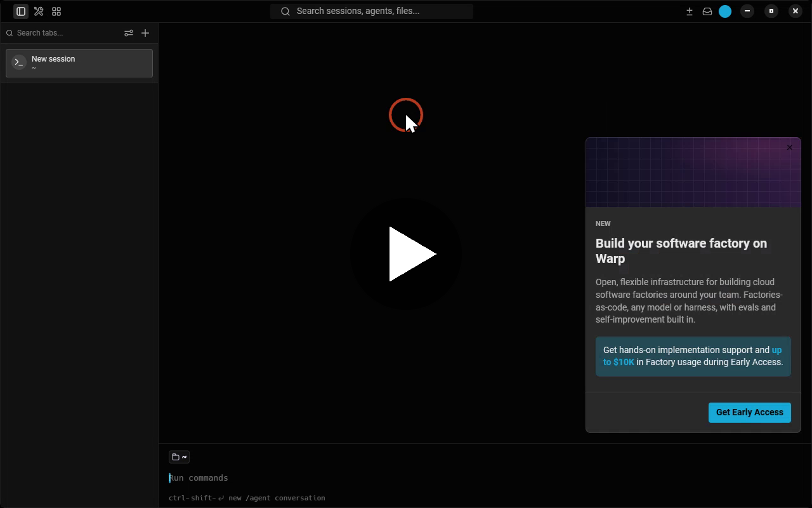Click the Get Early Access button
The width and height of the screenshot is (812, 508).
(x=750, y=412)
